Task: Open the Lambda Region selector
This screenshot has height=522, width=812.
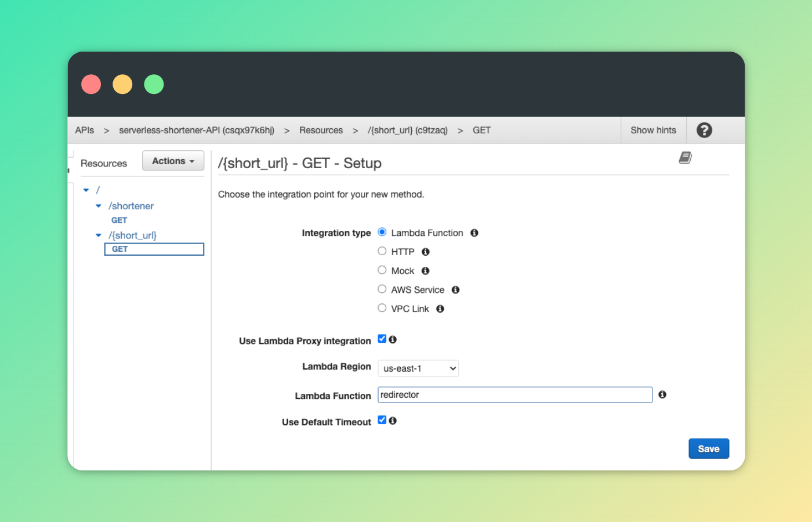Action: click(418, 368)
